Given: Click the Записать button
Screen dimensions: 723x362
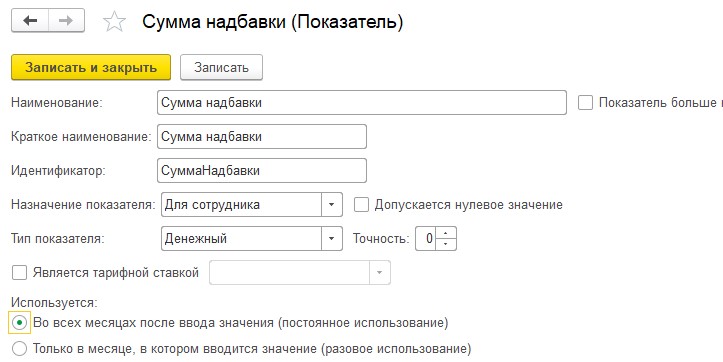Looking at the screenshot, I should pyautogui.click(x=221, y=67).
